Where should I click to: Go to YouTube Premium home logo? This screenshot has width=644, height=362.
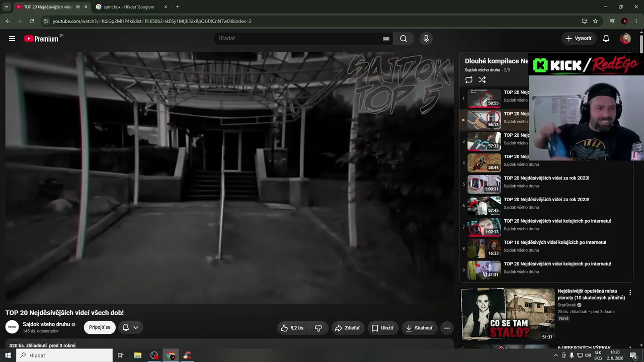click(41, 39)
